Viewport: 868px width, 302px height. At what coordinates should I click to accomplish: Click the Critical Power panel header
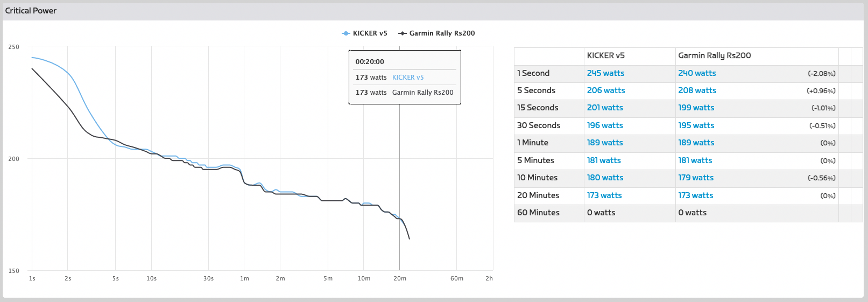click(x=31, y=11)
